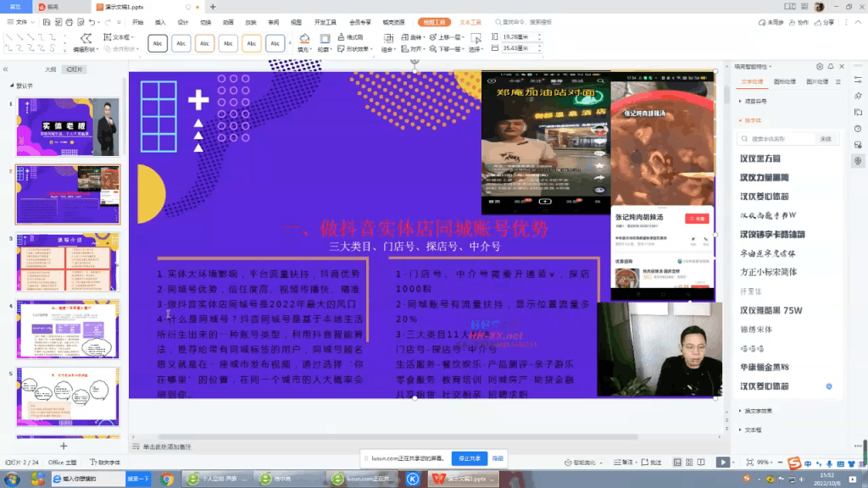Screen dimensions: 868x488
Task: Select slide 4 thumbnail
Action: click(x=68, y=330)
